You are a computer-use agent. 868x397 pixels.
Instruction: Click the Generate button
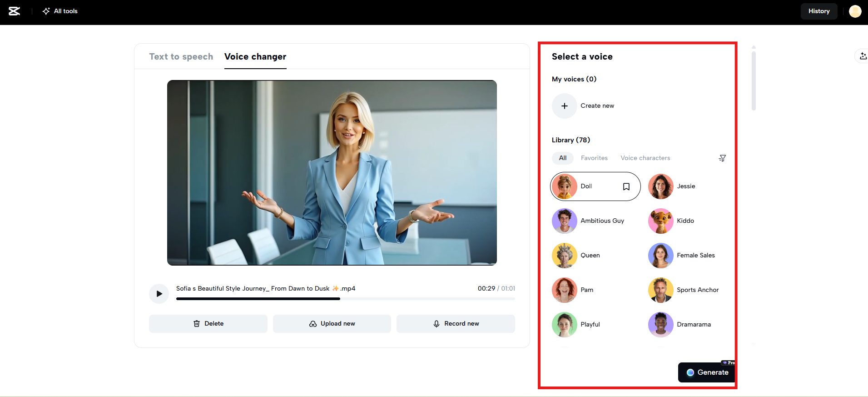pyautogui.click(x=707, y=372)
